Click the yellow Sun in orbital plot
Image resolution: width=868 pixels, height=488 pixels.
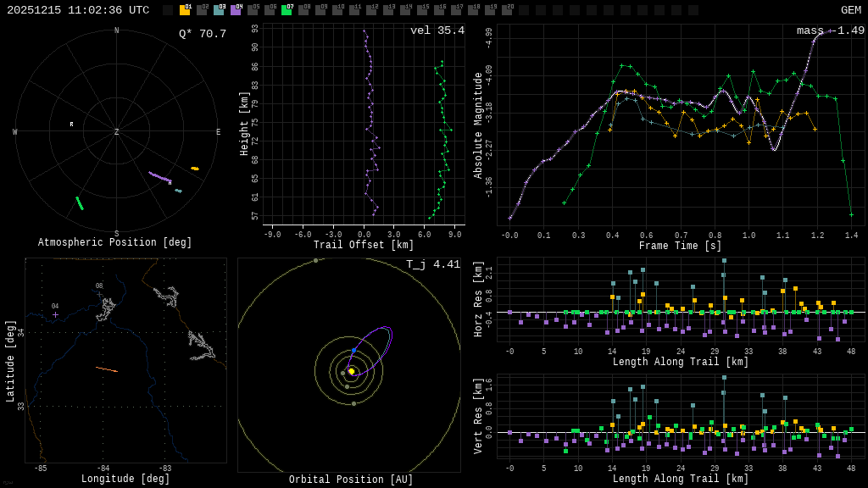[x=351, y=371]
